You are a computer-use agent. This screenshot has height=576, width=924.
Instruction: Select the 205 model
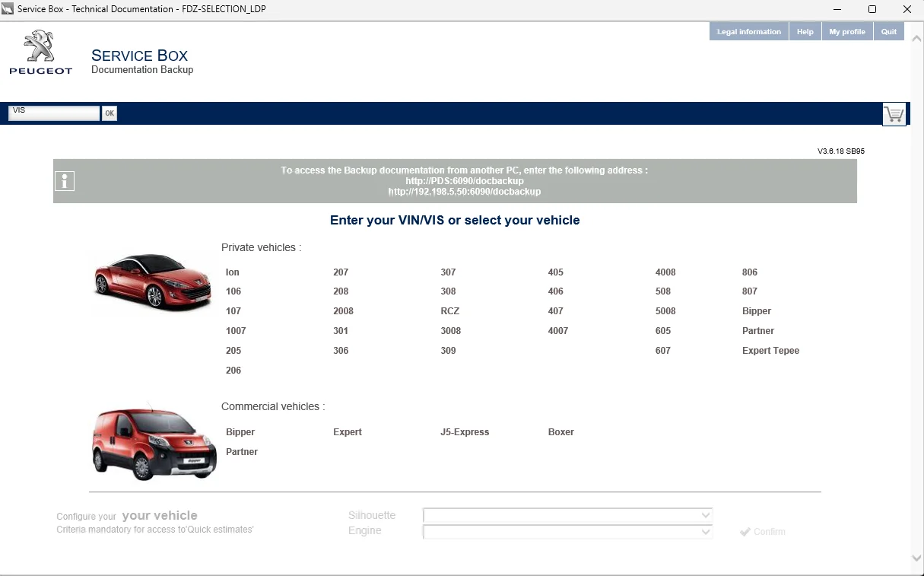233,351
